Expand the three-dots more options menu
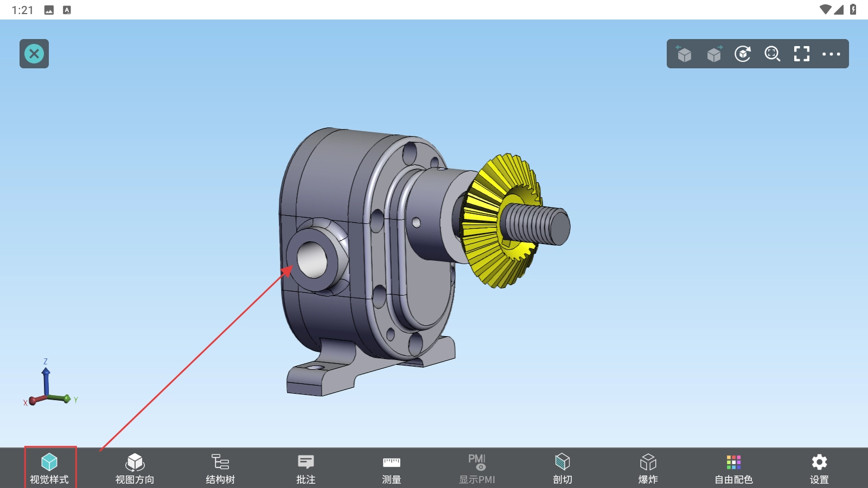This screenshot has width=868, height=488. pos(831,54)
